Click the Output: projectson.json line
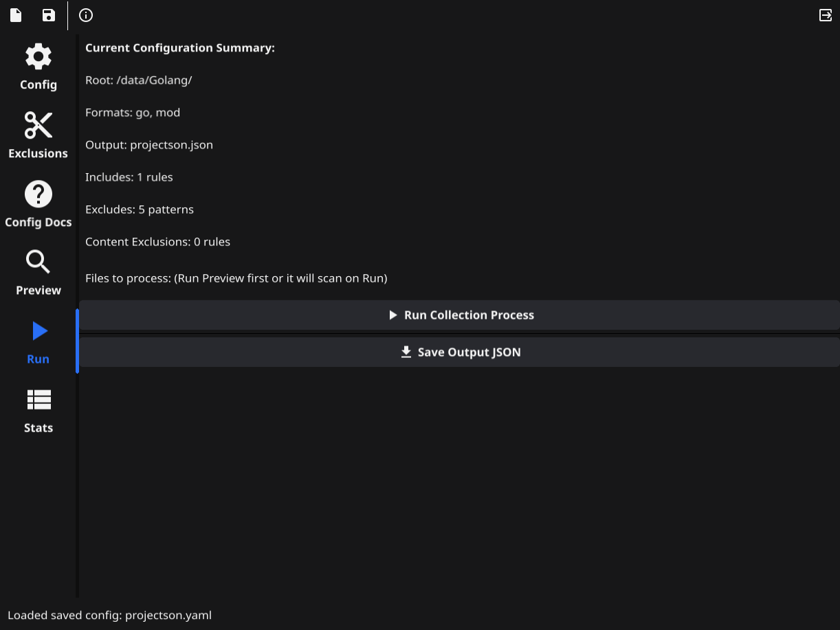The image size is (840, 630). tap(149, 145)
